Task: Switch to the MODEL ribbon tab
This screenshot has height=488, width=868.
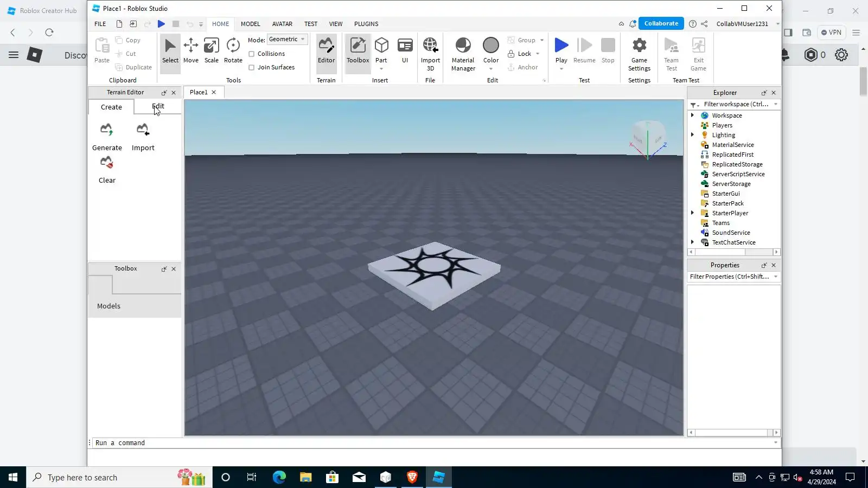Action: (x=251, y=24)
